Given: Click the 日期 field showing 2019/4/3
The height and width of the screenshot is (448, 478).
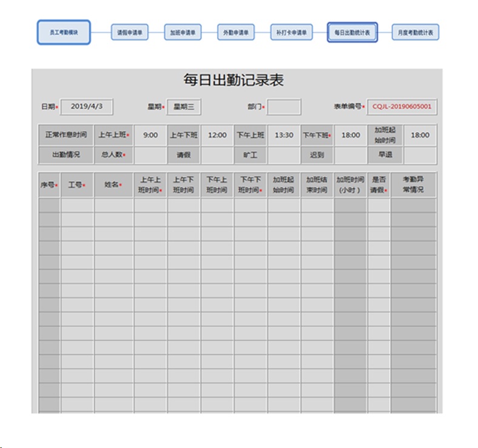Looking at the screenshot, I should coord(87,107).
